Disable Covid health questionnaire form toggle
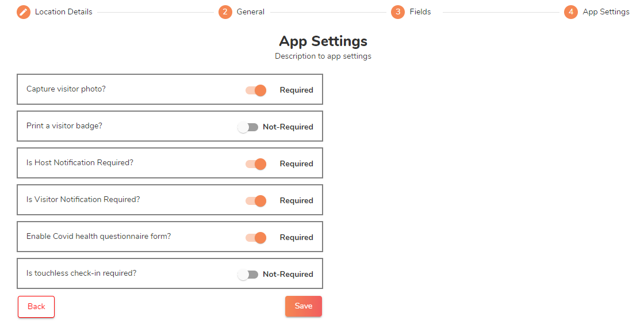This screenshot has height=331, width=644. tap(256, 238)
